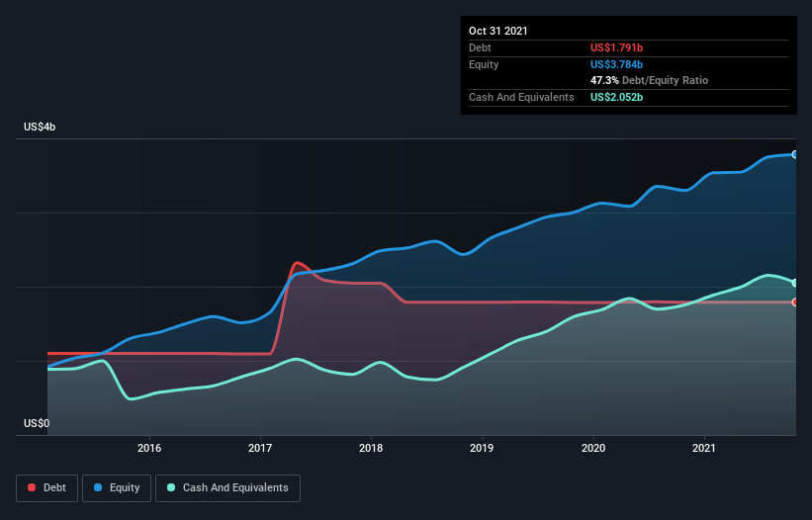Click the teal Cash legend dot
The image size is (812, 520).
click(x=171, y=487)
